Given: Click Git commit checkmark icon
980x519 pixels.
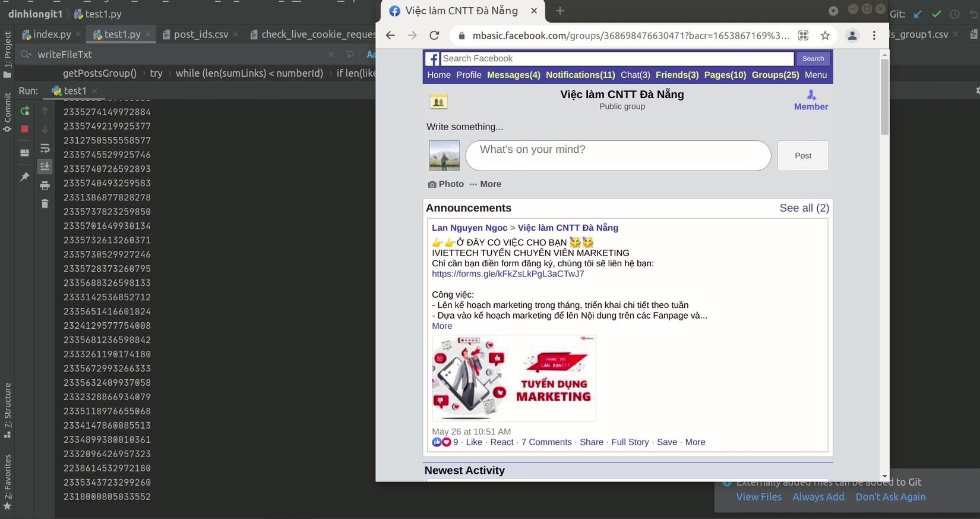Looking at the screenshot, I should pos(937,14).
